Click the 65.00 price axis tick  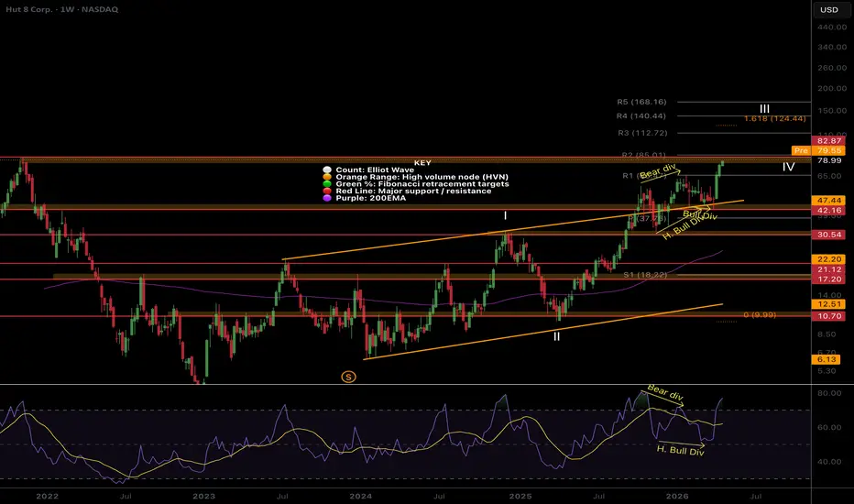pyautogui.click(x=829, y=176)
